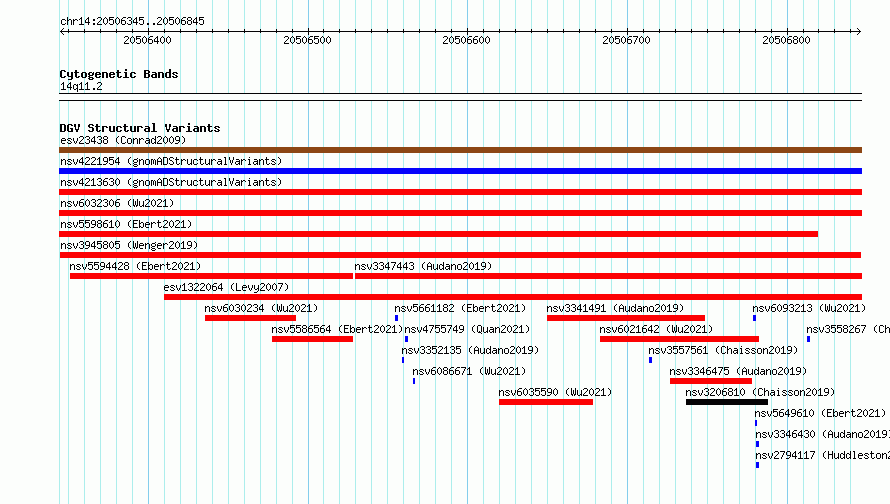This screenshot has width=890, height=504.
Task: Click ruler position 20506400
Action: pos(147,40)
